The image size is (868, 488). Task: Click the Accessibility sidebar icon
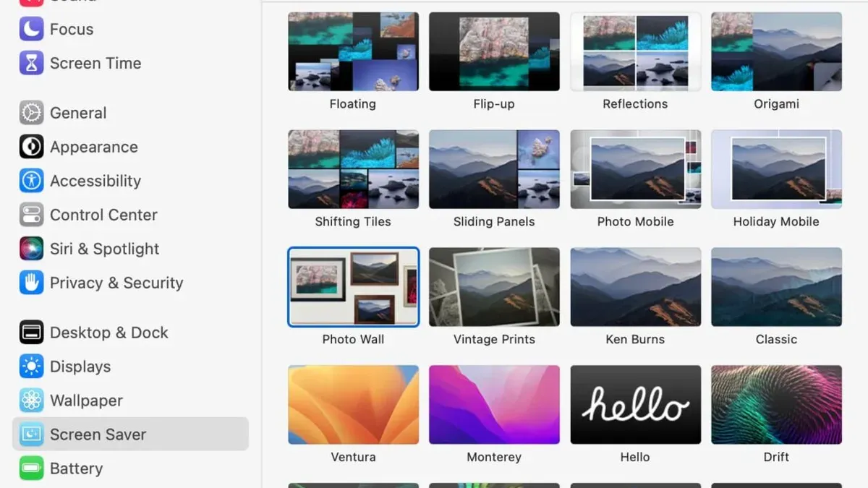coord(31,181)
